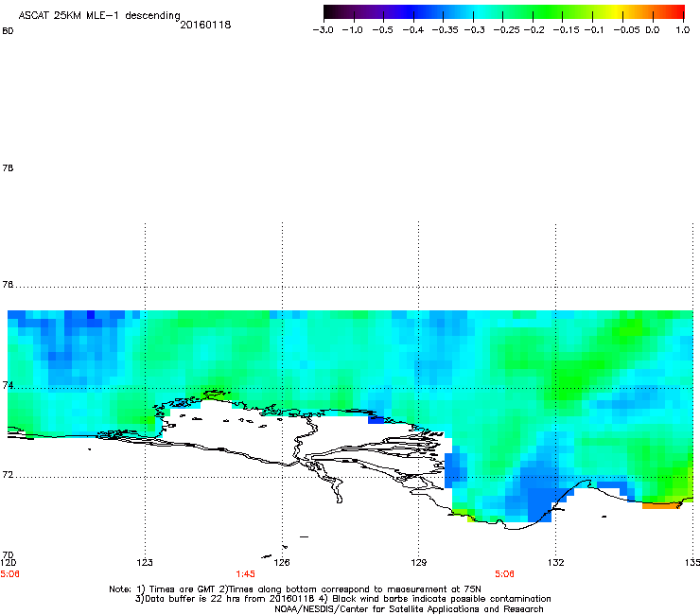Click the "1.0" color scale label
Image resolution: width=700 pixels, height=615 pixels.
click(x=683, y=30)
